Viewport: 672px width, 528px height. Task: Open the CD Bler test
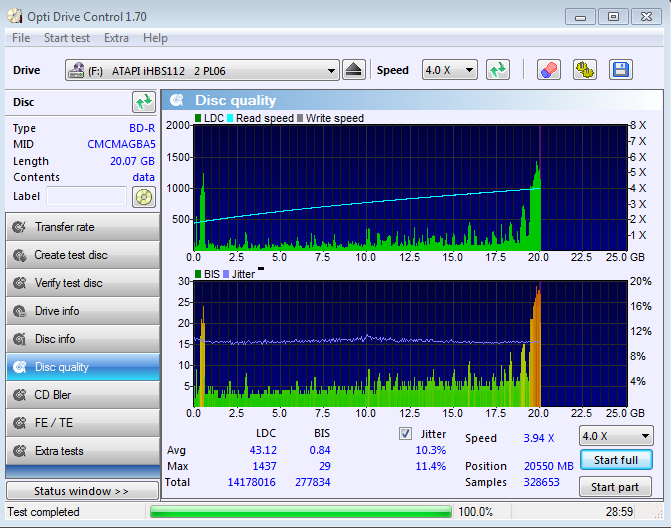(83, 395)
